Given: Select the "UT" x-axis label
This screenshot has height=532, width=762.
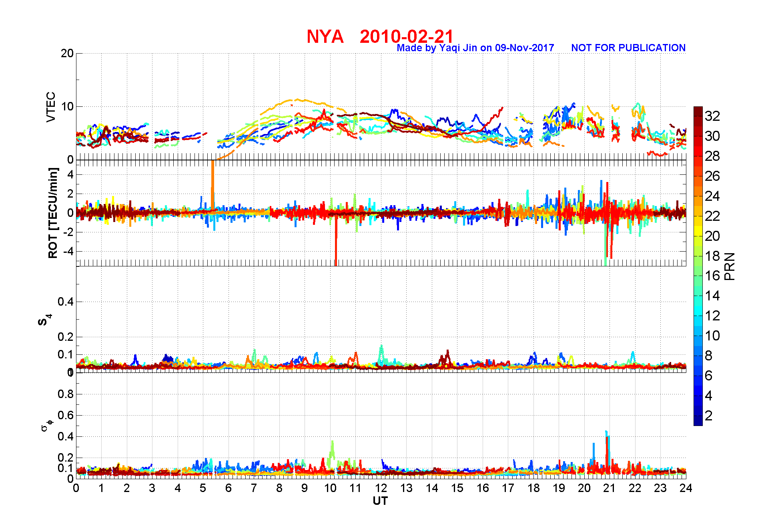Looking at the screenshot, I should pyautogui.click(x=380, y=501).
